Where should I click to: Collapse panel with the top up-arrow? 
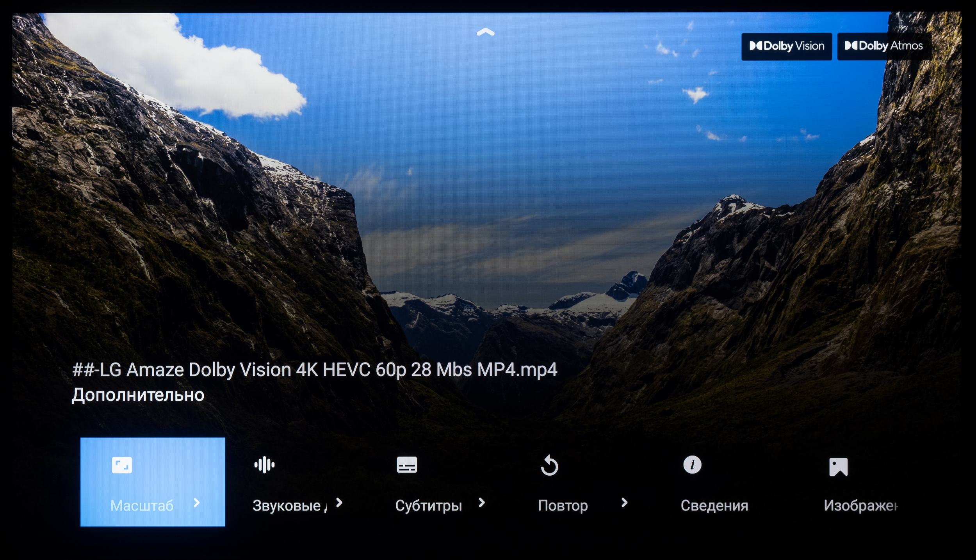point(485,32)
